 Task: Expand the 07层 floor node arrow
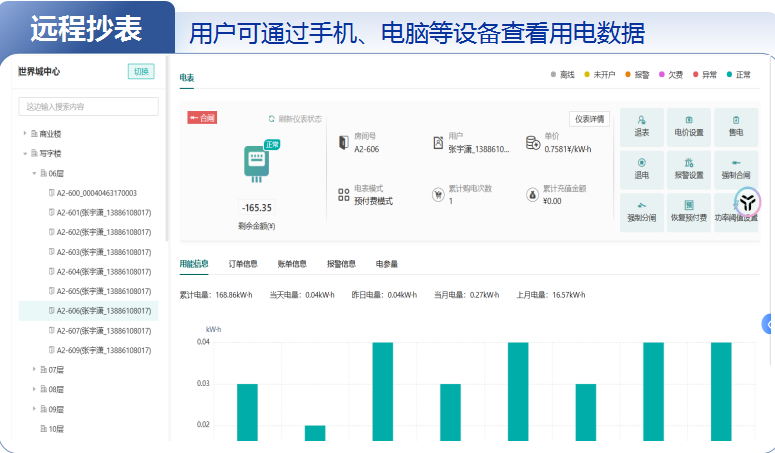click(34, 370)
